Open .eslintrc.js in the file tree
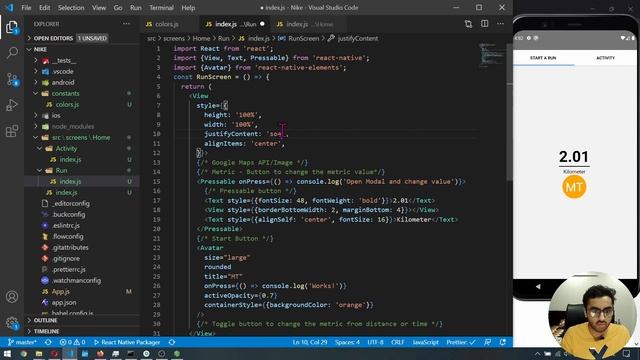 point(66,225)
